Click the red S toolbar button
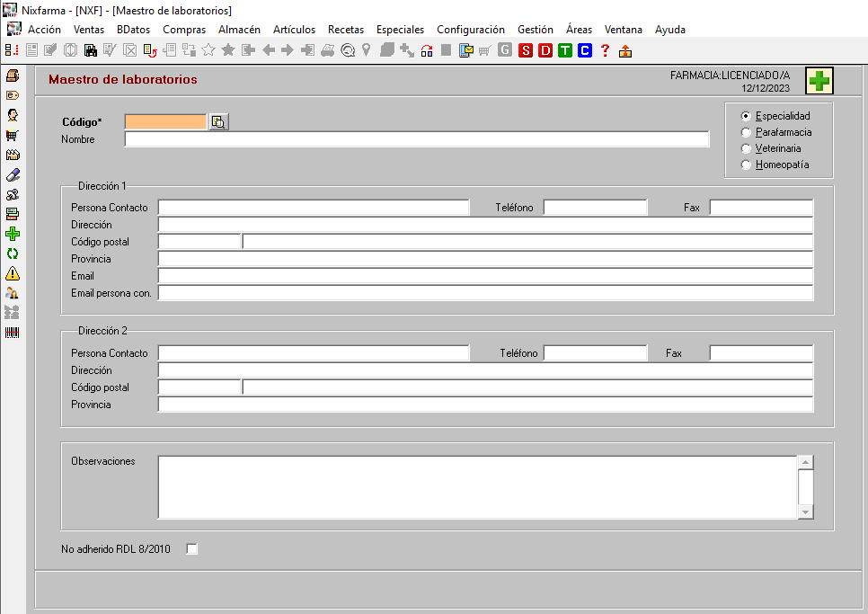Viewport: 868px width, 614px height. tap(526, 50)
